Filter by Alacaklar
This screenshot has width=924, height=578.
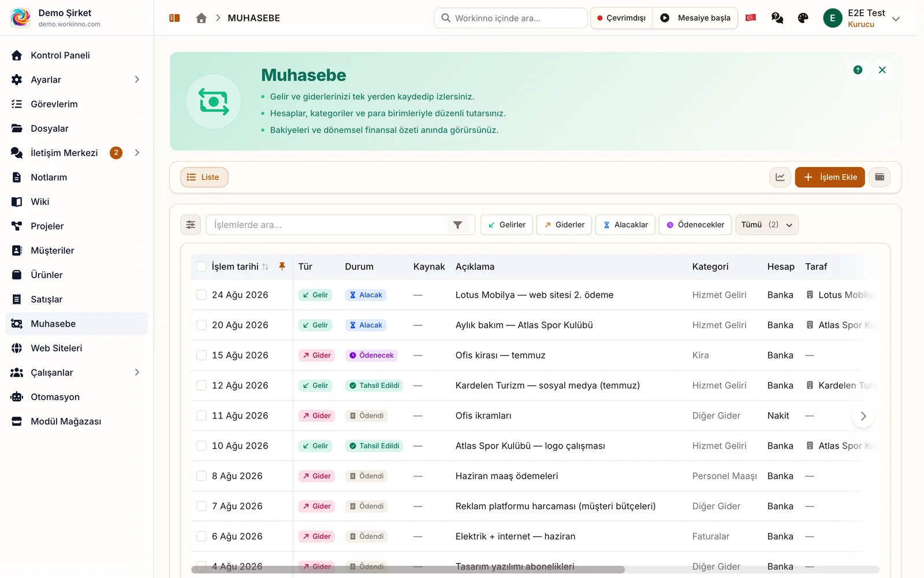(625, 225)
